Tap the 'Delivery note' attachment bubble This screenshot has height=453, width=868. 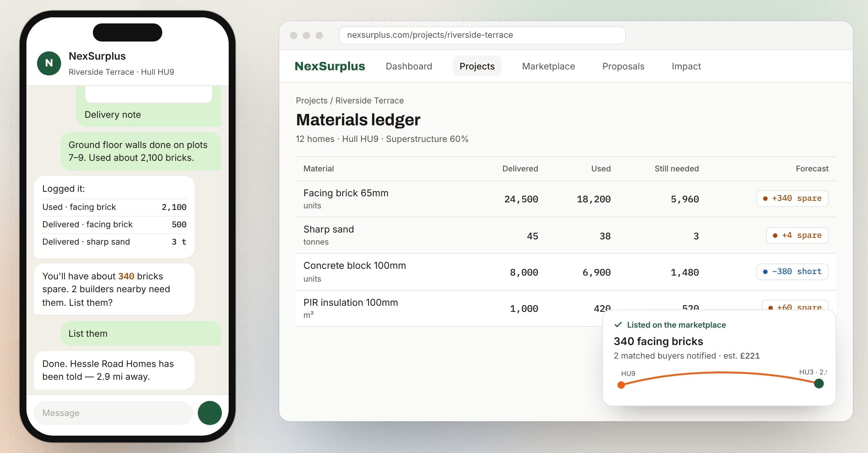click(x=149, y=106)
